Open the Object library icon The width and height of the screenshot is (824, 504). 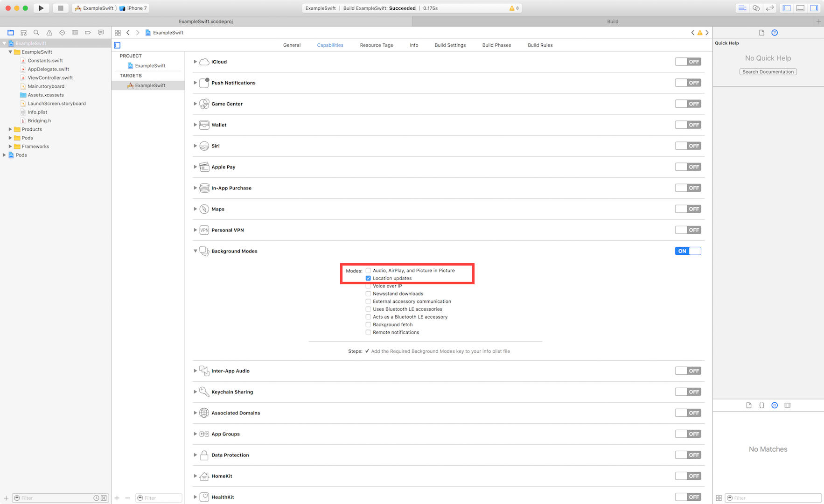[775, 406]
